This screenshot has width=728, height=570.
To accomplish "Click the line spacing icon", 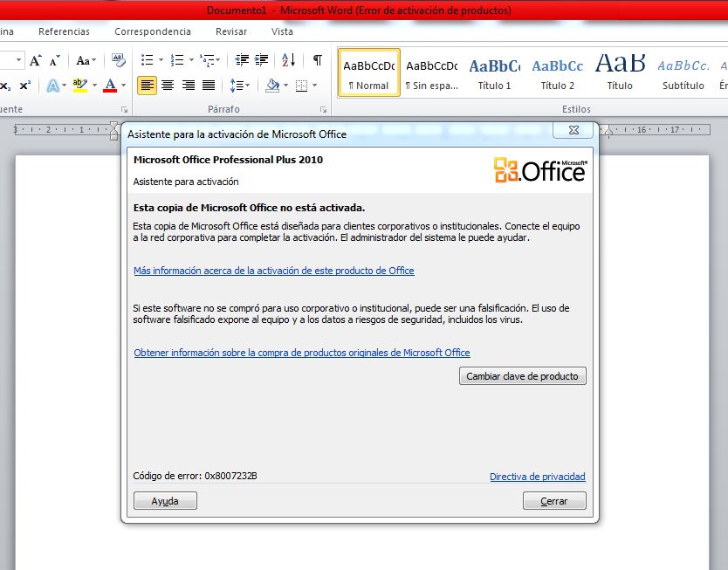I will (x=237, y=86).
